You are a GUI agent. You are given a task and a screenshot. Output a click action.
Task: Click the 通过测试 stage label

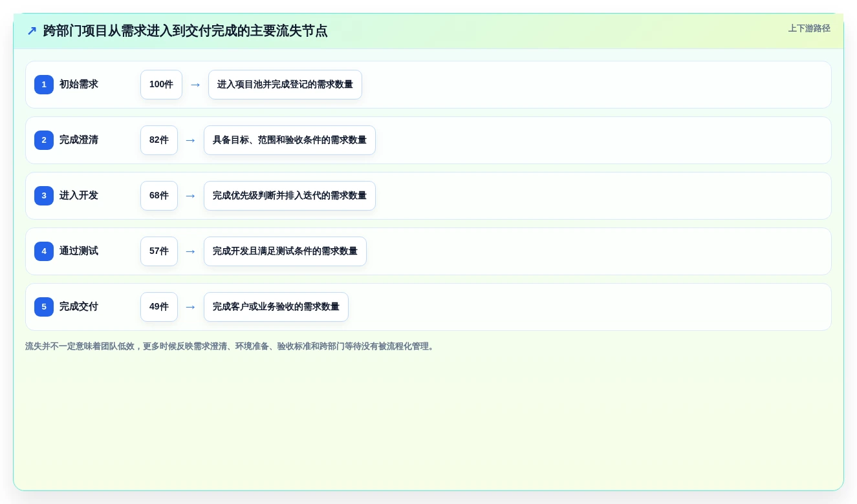(79, 251)
